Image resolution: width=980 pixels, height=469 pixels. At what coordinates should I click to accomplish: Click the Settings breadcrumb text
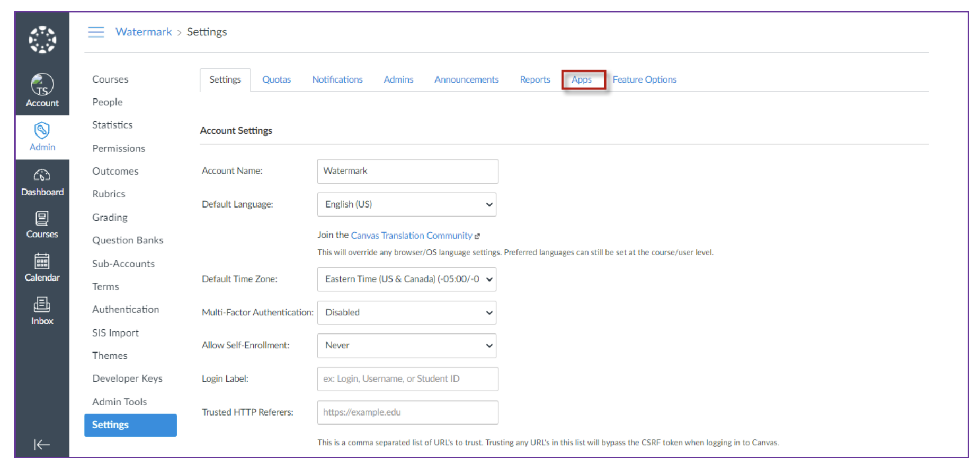coord(207,32)
